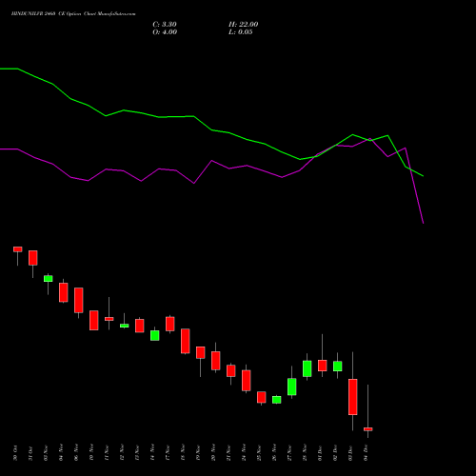This screenshot has height=476, width=476.
Task: Click the green candle body above 27 Nov
Action: (292, 387)
